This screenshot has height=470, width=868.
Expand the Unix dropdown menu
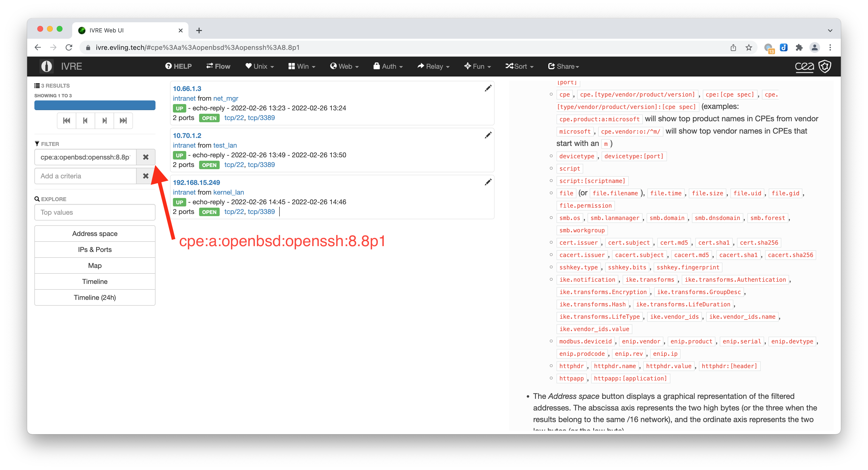tap(259, 66)
